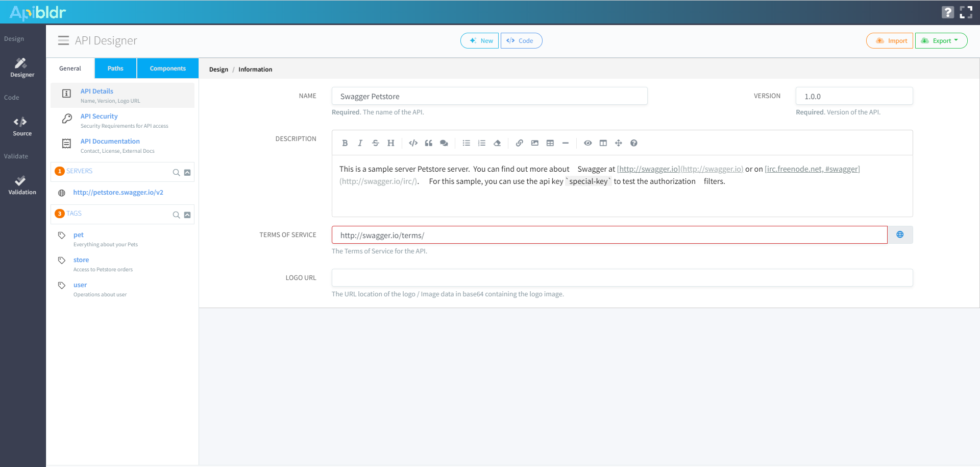Switch to the Components tab
Image resolution: width=980 pixels, height=467 pixels.
coord(168,68)
